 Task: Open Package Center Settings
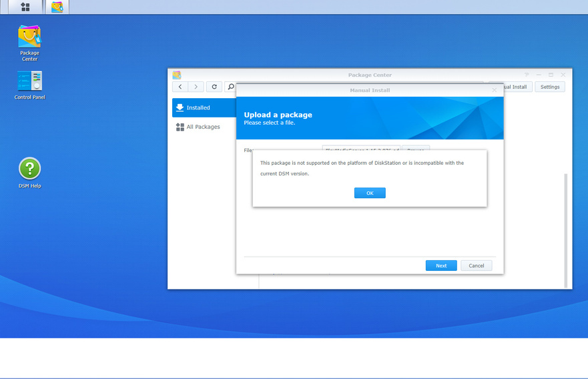pyautogui.click(x=550, y=87)
